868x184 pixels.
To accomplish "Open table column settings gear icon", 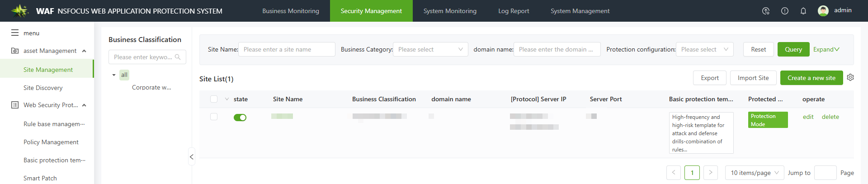I will click(850, 78).
